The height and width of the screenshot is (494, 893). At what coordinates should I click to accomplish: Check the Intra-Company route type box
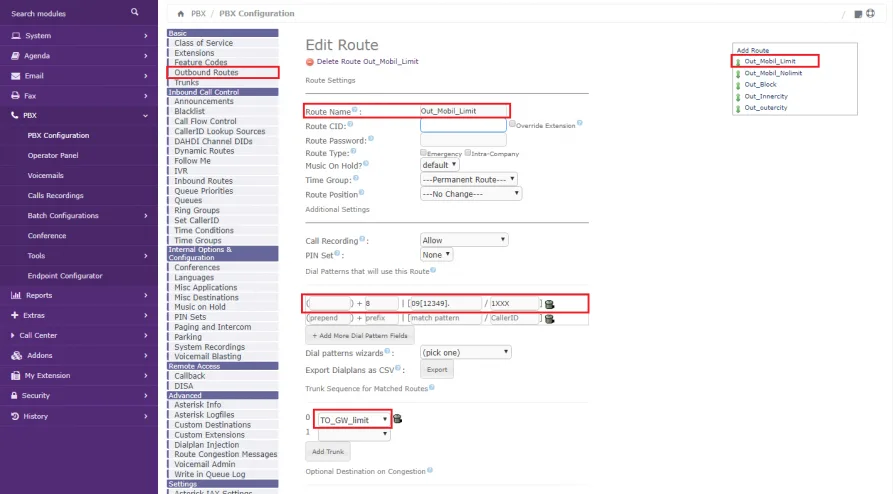click(468, 153)
